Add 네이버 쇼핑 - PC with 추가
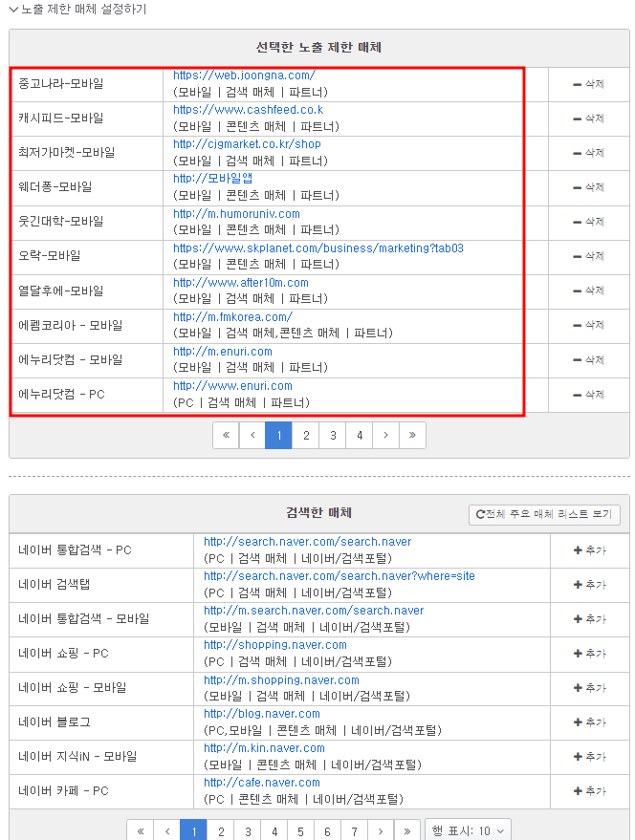The image size is (635, 840). [x=589, y=654]
